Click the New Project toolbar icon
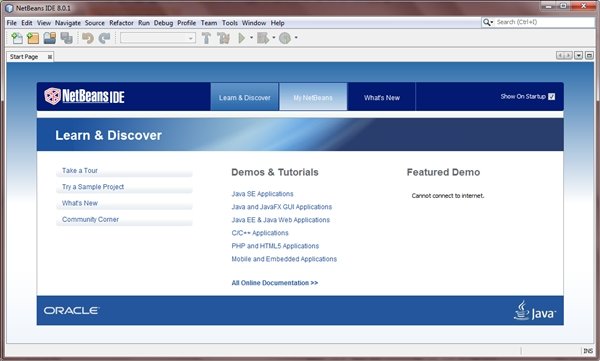 33,38
